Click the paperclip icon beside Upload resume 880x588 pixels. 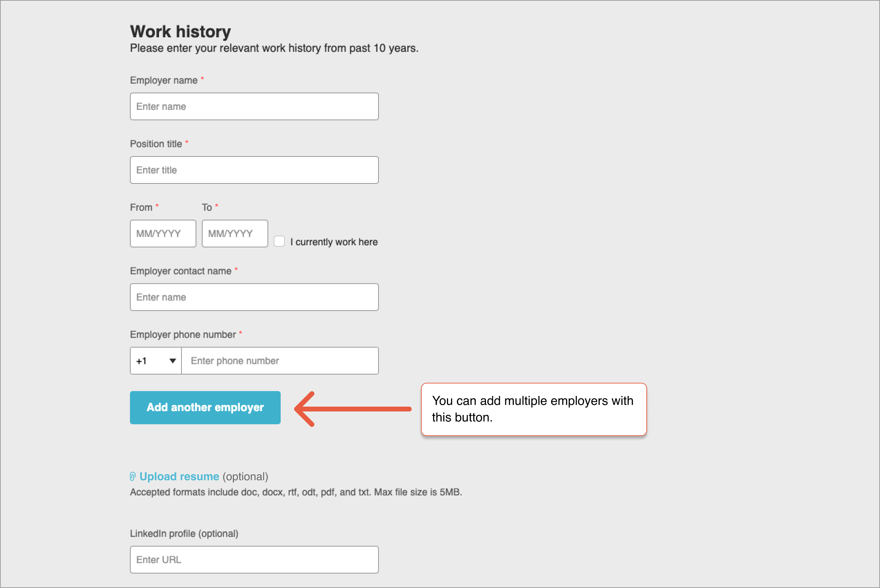coord(133,476)
